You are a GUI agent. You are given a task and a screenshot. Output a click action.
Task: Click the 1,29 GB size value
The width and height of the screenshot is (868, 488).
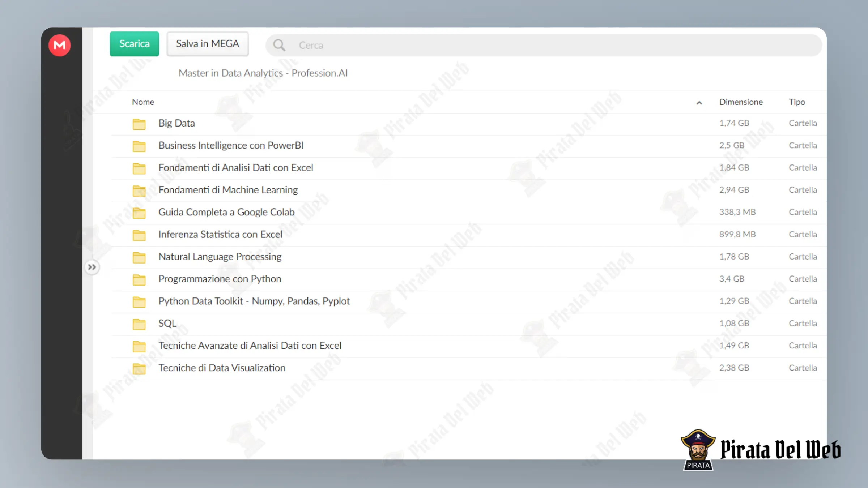[734, 301]
